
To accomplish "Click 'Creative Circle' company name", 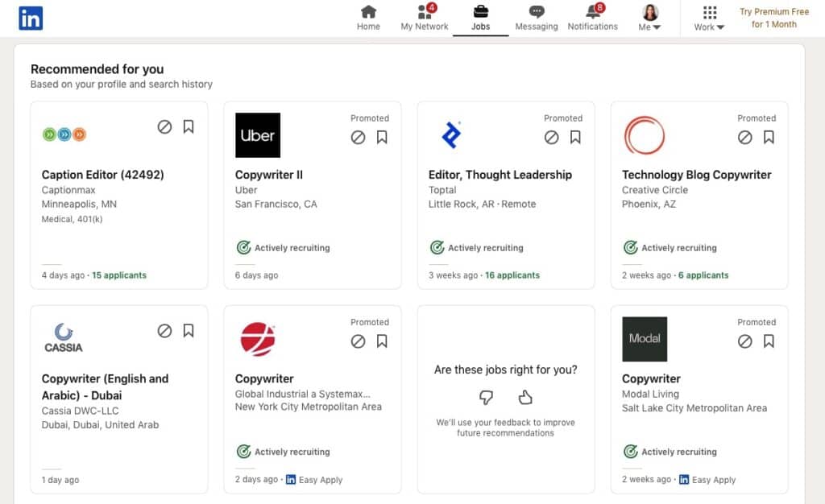I will (655, 190).
